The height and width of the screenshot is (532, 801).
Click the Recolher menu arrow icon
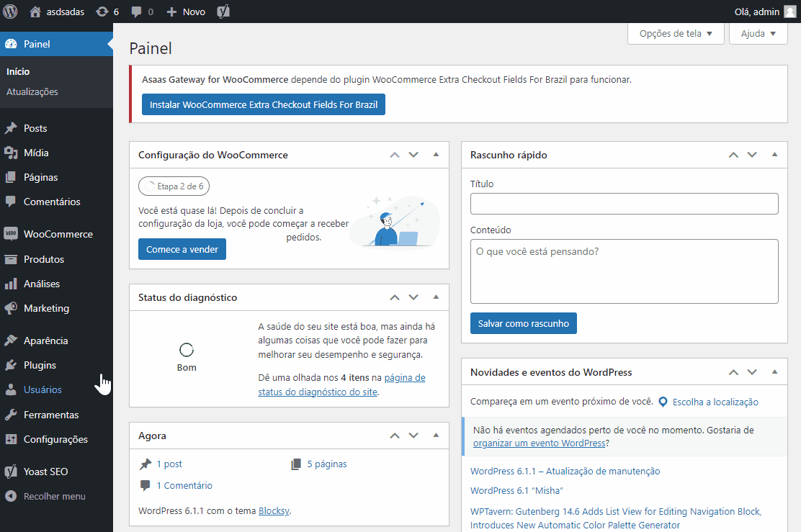tap(11, 496)
